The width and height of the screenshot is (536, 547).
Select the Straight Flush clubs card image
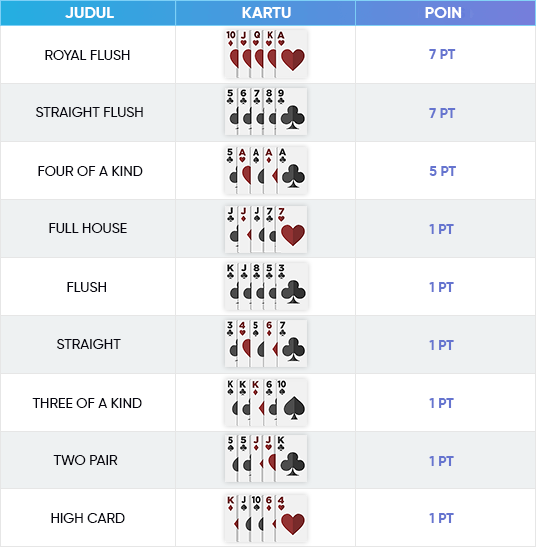click(x=266, y=112)
